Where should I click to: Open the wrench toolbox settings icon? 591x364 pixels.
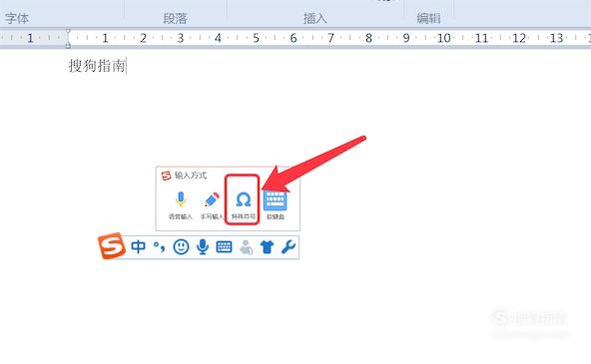(x=289, y=247)
